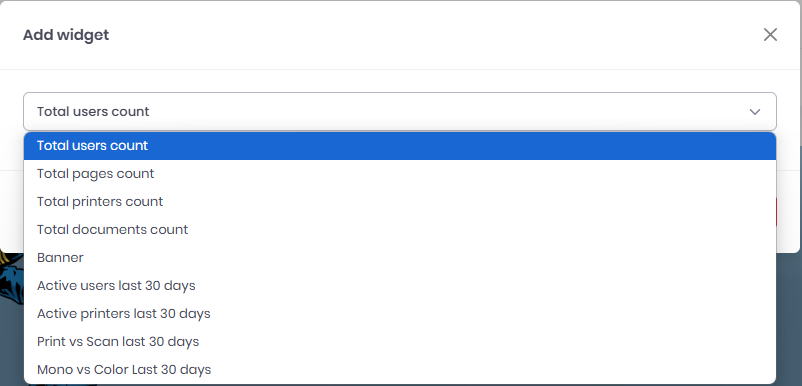Choose Print vs Scan last 30 days
Viewport: 802px width, 386px height.
pyautogui.click(x=400, y=342)
